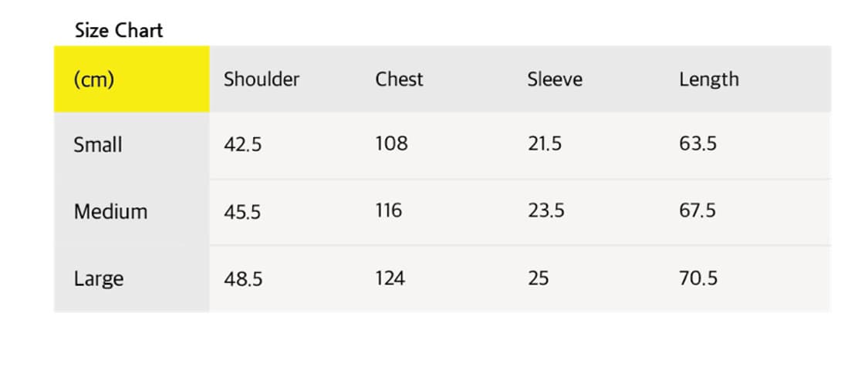
Task: Click the Chest column header
Action: pos(399,79)
